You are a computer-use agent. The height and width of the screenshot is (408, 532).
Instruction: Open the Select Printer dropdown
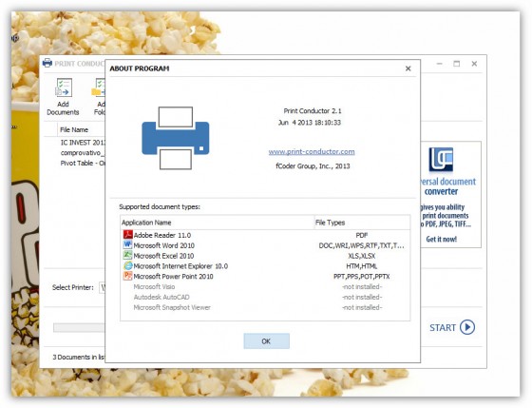click(x=103, y=288)
